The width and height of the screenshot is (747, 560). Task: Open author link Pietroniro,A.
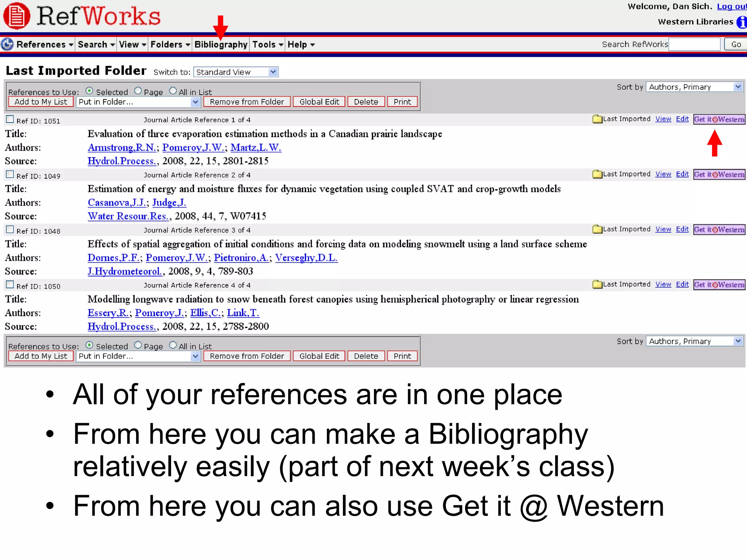pos(242,257)
